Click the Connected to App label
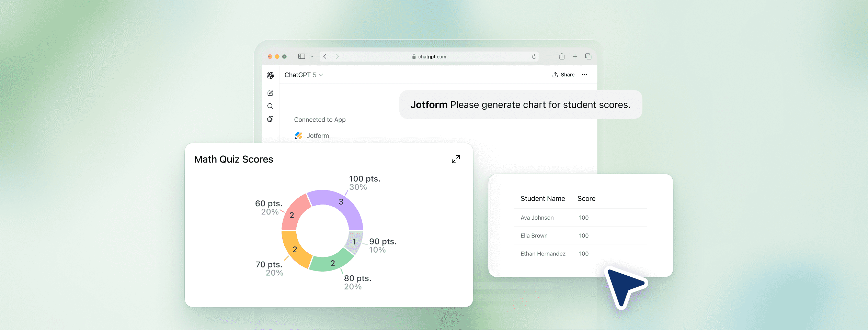Image resolution: width=868 pixels, height=330 pixels. coord(320,120)
